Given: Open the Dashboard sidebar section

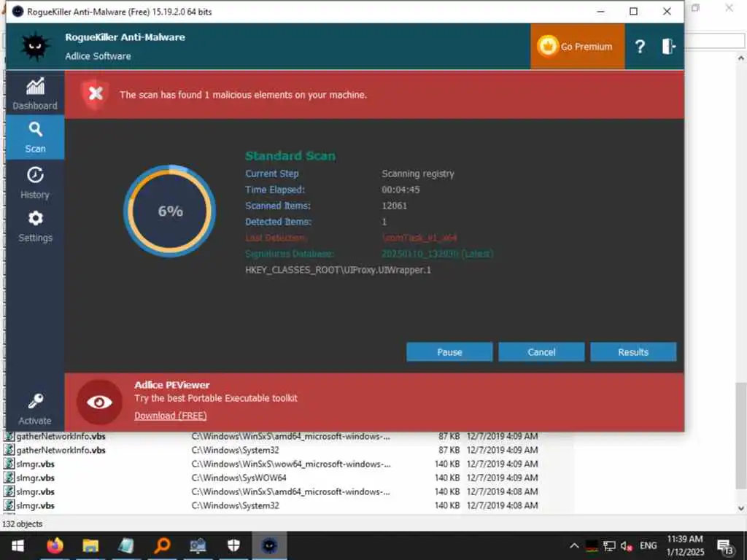Looking at the screenshot, I should pyautogui.click(x=35, y=93).
